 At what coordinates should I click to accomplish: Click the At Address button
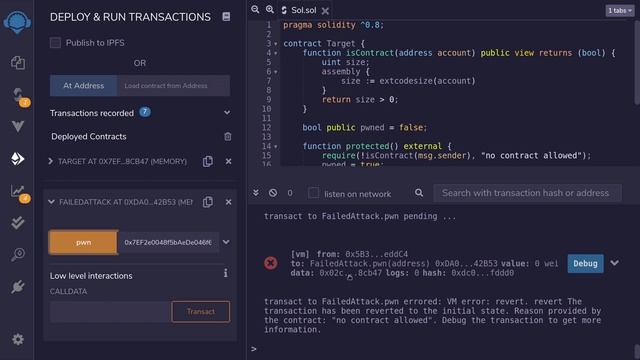84,86
